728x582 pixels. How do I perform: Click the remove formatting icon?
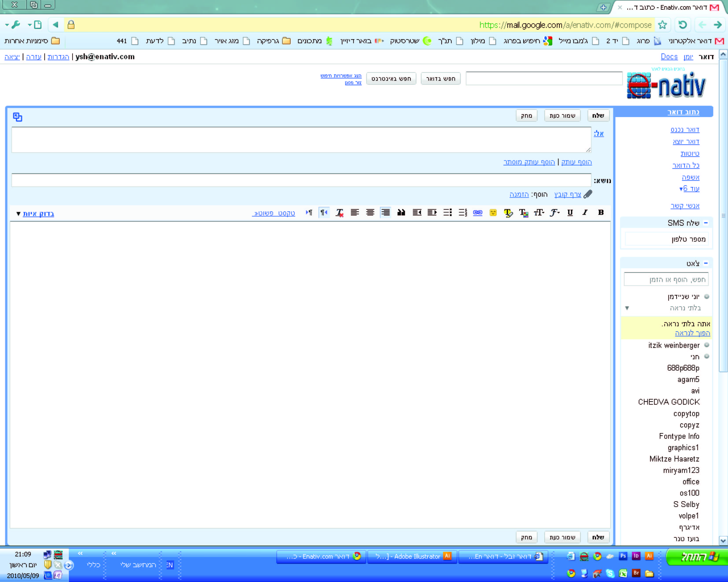pos(339,213)
